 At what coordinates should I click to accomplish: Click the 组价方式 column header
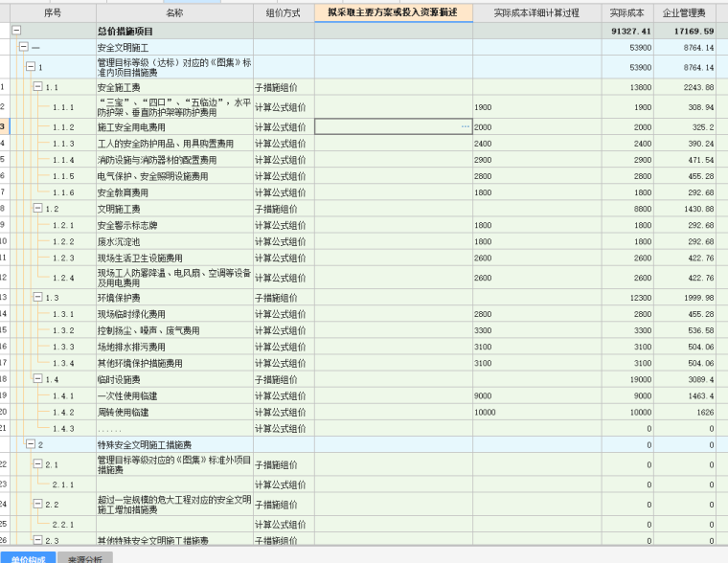coord(284,13)
